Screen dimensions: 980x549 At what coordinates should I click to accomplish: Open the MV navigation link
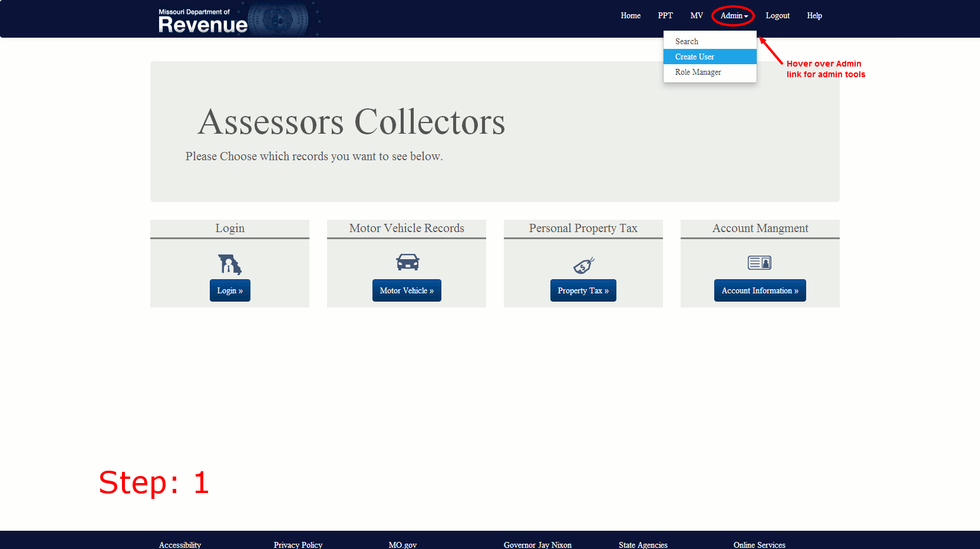(x=696, y=16)
